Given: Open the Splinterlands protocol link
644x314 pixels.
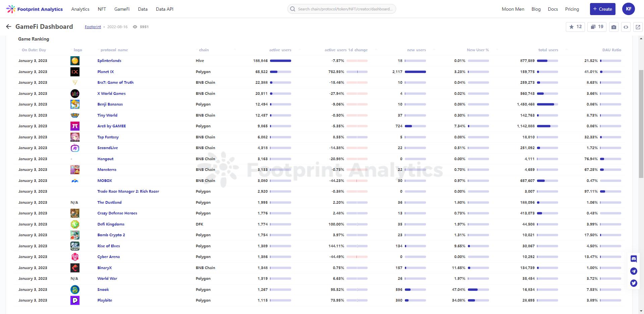Looking at the screenshot, I should (x=109, y=61).
